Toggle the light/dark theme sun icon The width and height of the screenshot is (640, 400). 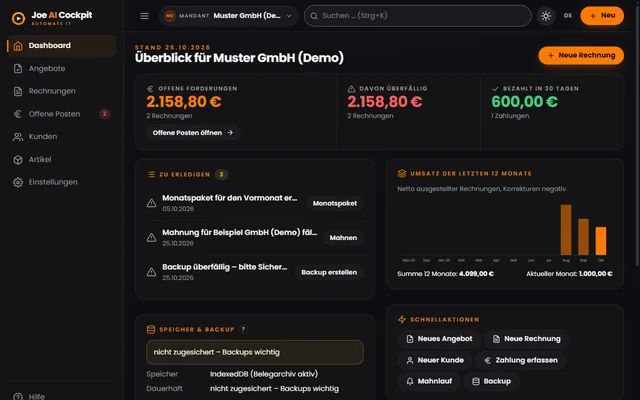tap(546, 16)
